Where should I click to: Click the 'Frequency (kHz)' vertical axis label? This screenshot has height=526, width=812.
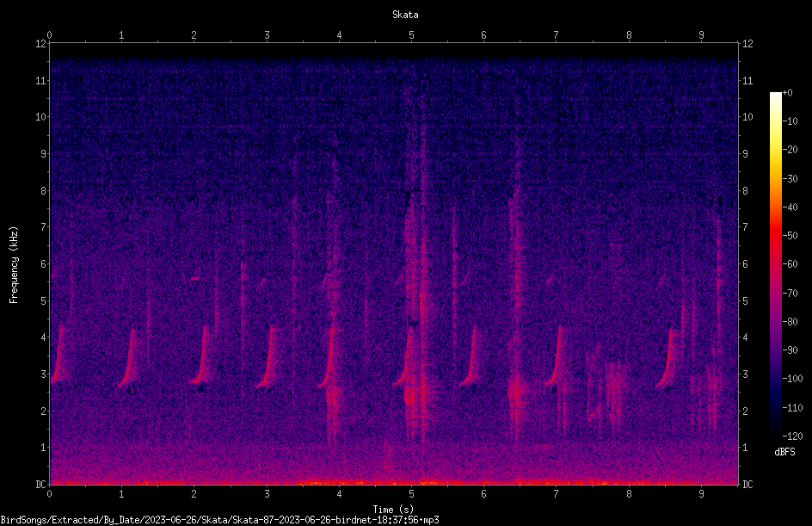click(14, 265)
